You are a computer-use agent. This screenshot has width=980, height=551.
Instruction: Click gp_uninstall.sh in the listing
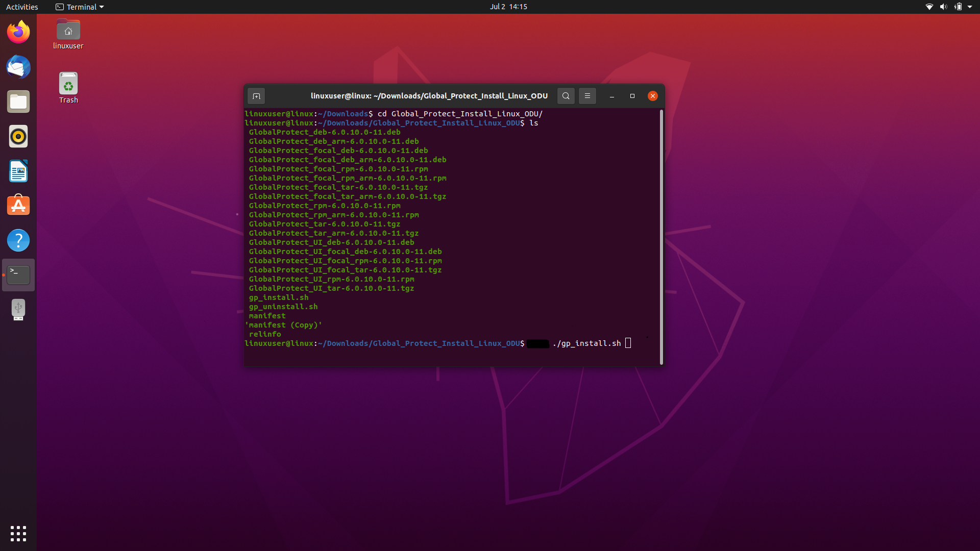pyautogui.click(x=283, y=307)
